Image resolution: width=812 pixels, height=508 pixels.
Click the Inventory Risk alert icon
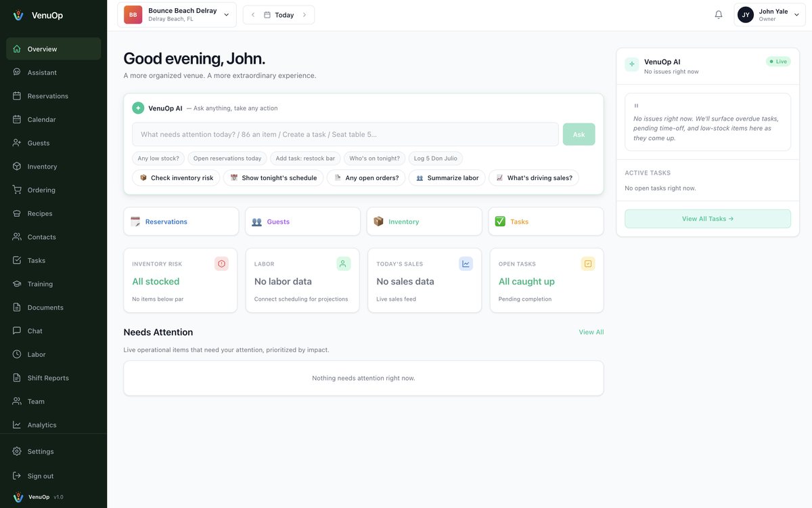click(221, 263)
